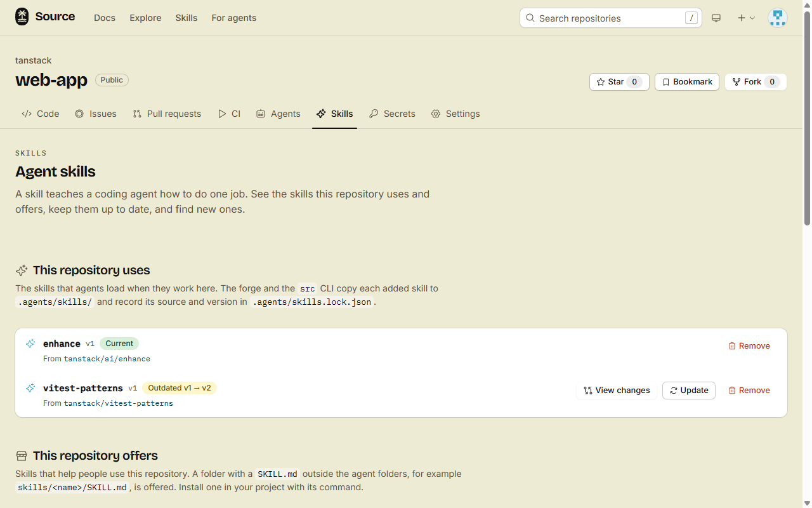
Task: Open the tanstack owner link
Action: coord(34,60)
